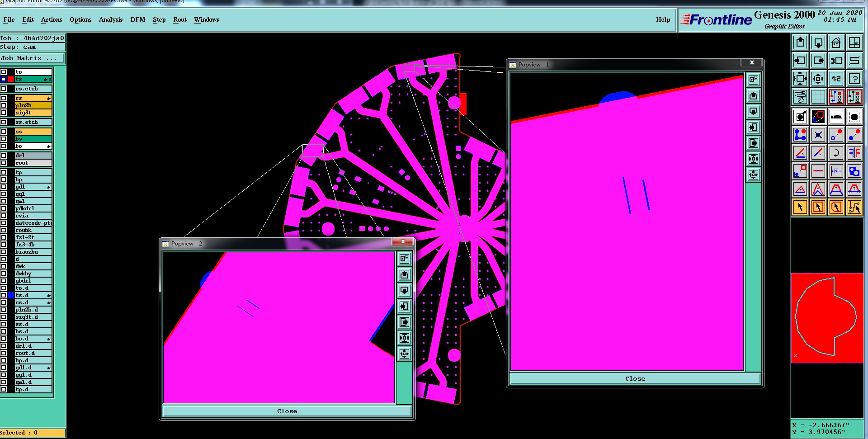Click the pan down view icon
Image resolution: width=868 pixels, height=439 pixels.
click(x=818, y=42)
